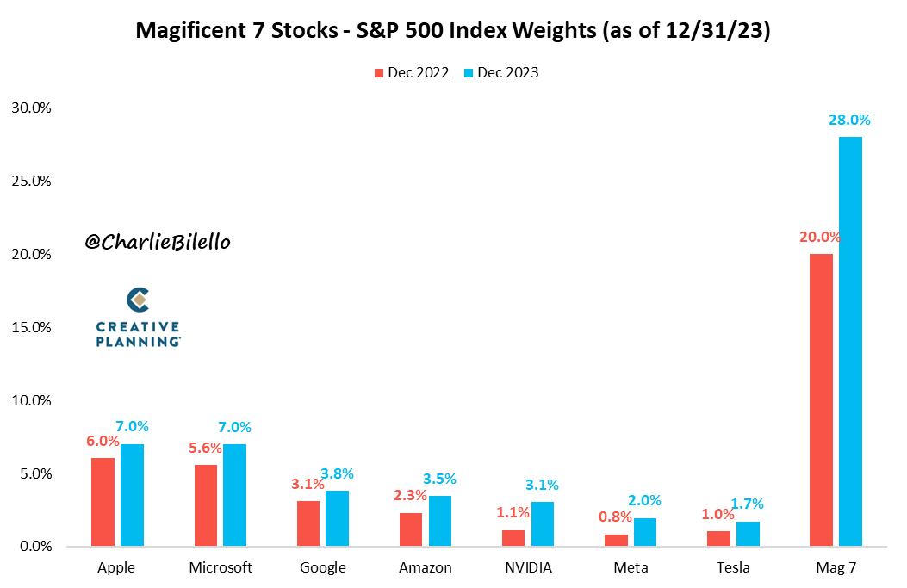This screenshot has height=588, width=907.
Task: Click the Creative Planning wordmark text
Action: tap(138, 333)
